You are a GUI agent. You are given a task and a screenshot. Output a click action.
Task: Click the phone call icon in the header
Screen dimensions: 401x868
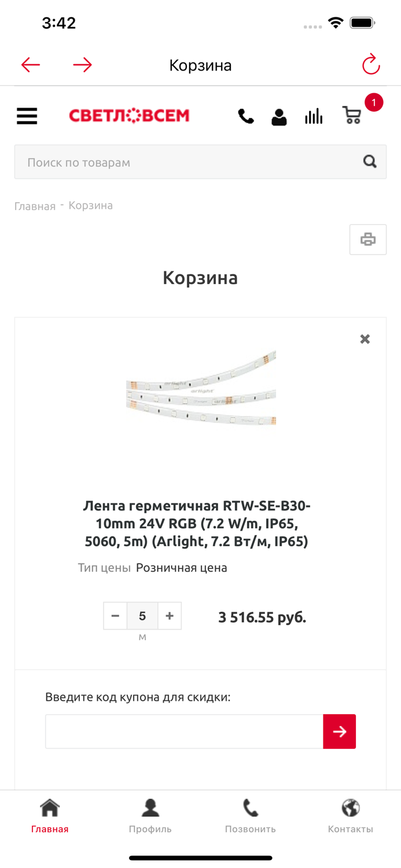click(x=245, y=116)
